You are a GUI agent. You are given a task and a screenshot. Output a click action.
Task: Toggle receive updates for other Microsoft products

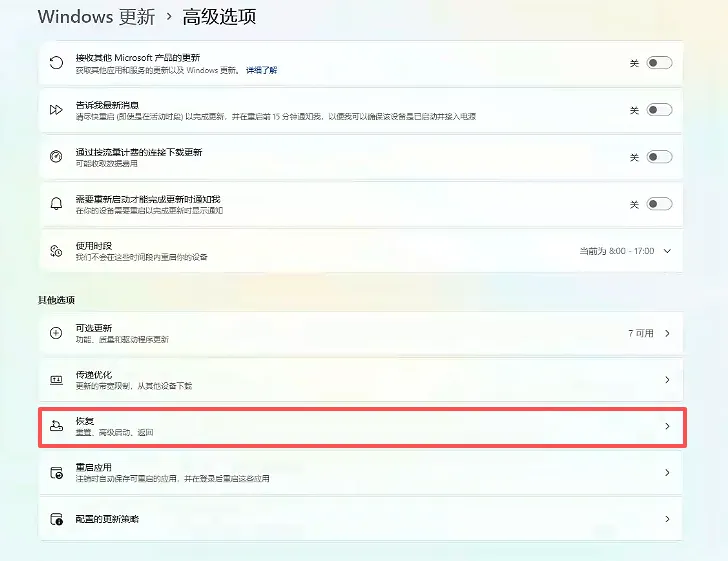pyautogui.click(x=659, y=63)
